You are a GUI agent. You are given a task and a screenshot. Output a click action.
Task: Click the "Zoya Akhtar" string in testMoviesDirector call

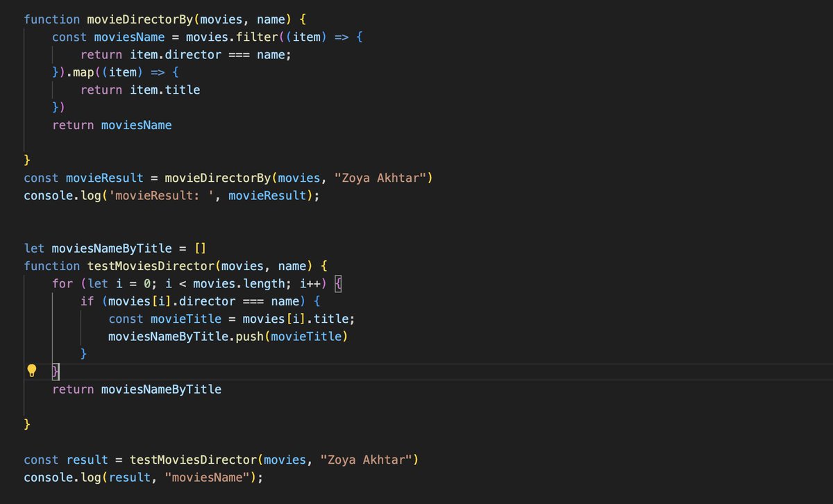(x=366, y=460)
